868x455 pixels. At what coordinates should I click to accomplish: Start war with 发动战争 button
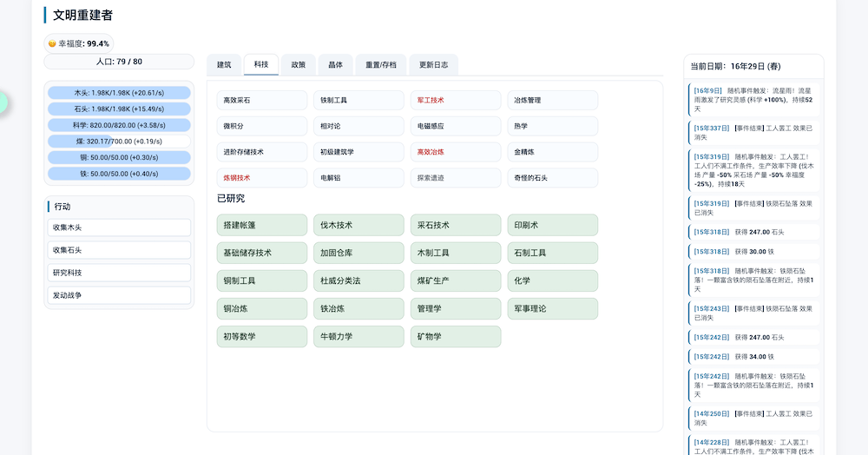(x=119, y=295)
